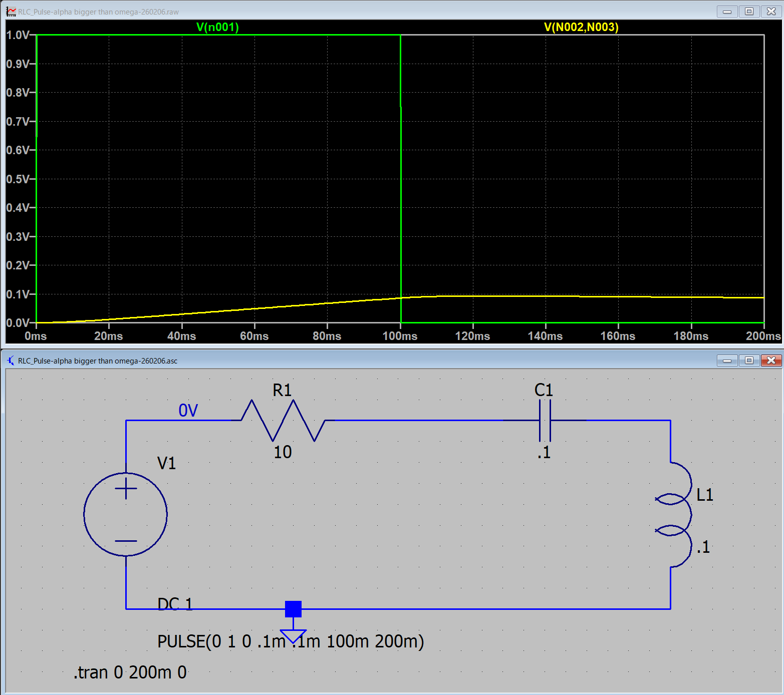The height and width of the screenshot is (695, 784).
Task: Click the R1 value 10
Action: pyautogui.click(x=283, y=452)
